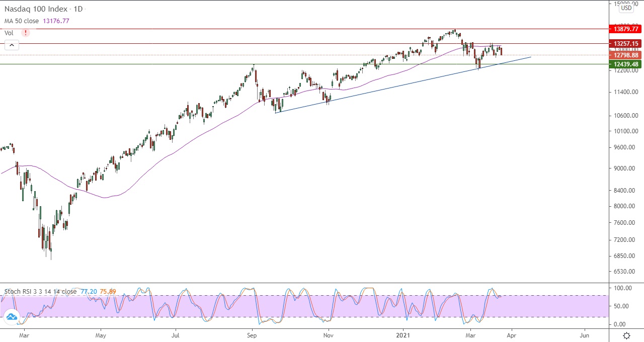
Task: Click the 11400.00 price axis label
Action: coord(626,92)
